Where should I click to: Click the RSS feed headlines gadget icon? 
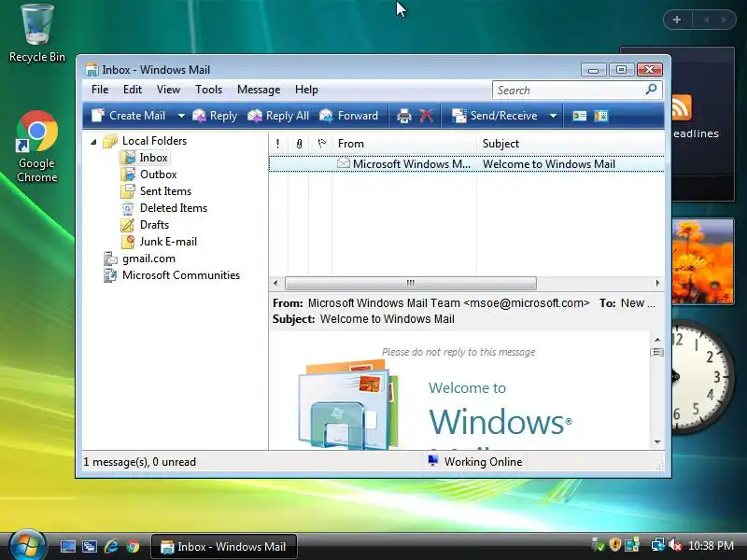click(682, 106)
